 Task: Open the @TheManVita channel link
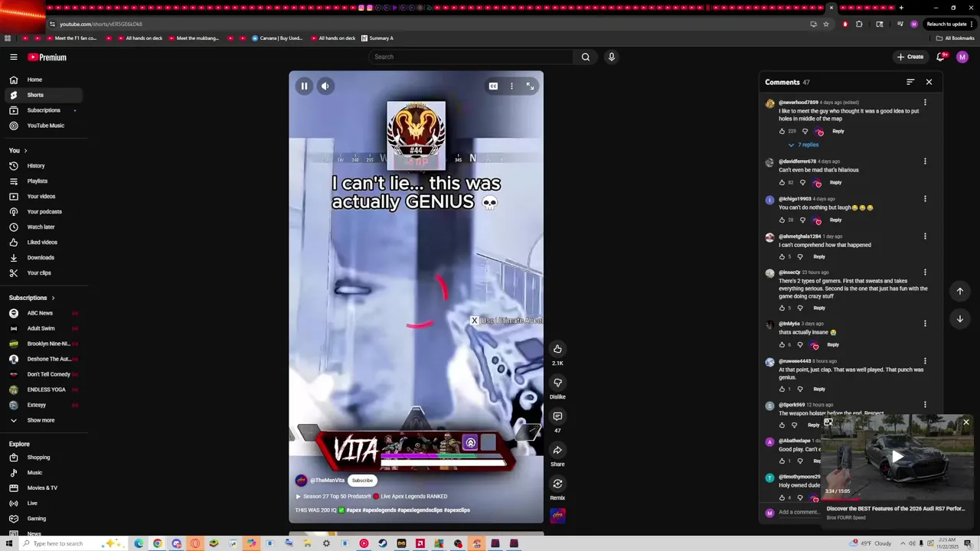327,481
